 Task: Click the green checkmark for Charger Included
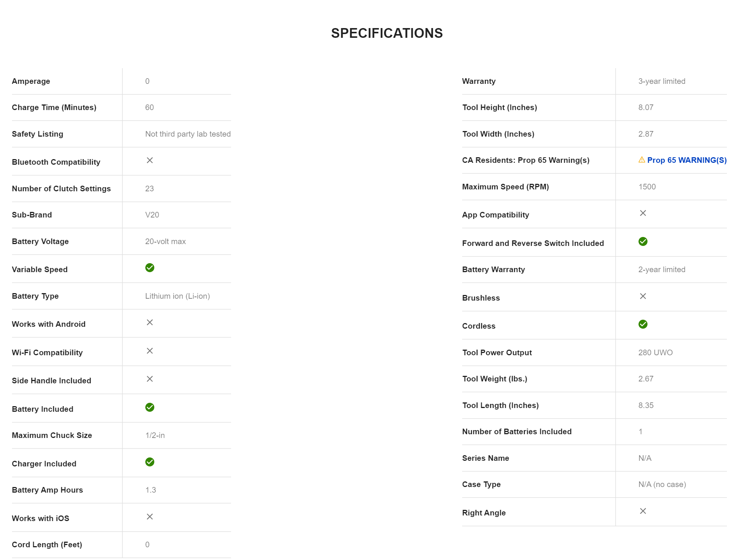150,462
